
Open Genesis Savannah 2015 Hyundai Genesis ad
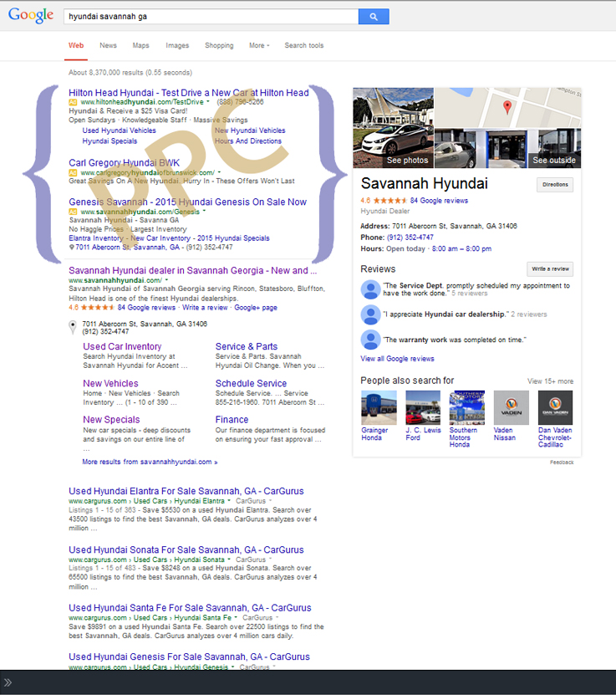coord(187,202)
